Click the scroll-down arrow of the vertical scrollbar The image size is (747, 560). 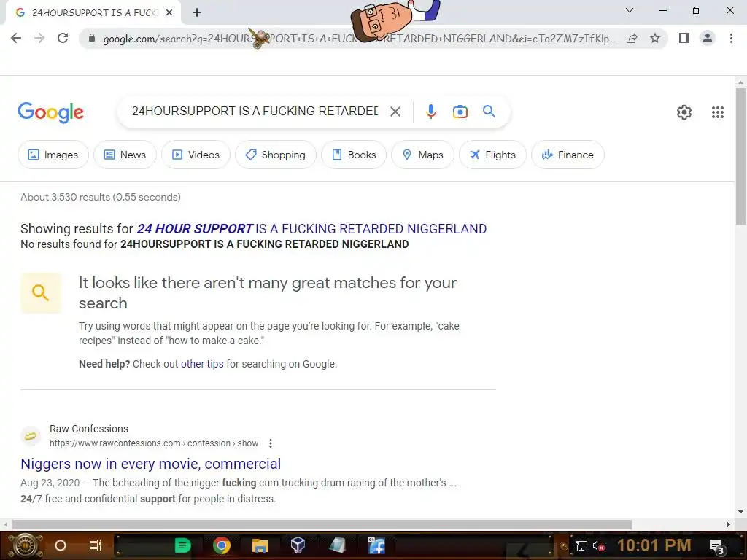(740, 512)
